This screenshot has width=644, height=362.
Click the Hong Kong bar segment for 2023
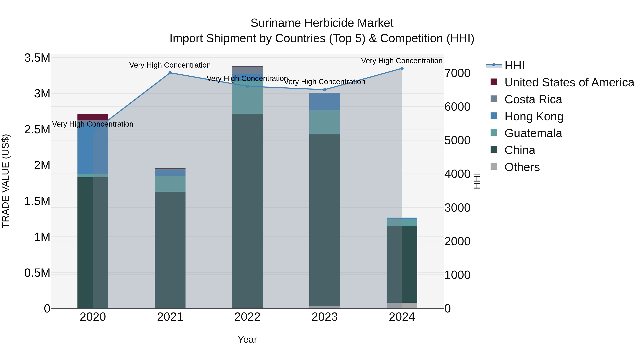click(x=325, y=102)
